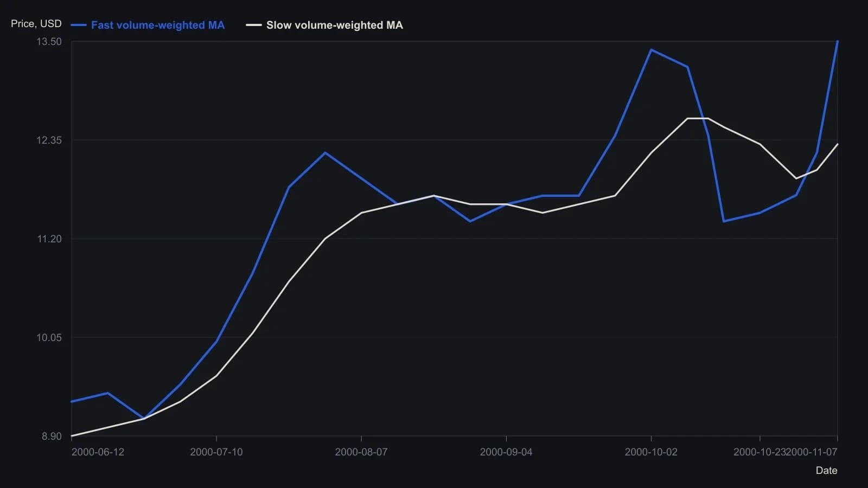Click the 2000-09-04 date label
This screenshot has height=488, width=868.
pos(506,452)
